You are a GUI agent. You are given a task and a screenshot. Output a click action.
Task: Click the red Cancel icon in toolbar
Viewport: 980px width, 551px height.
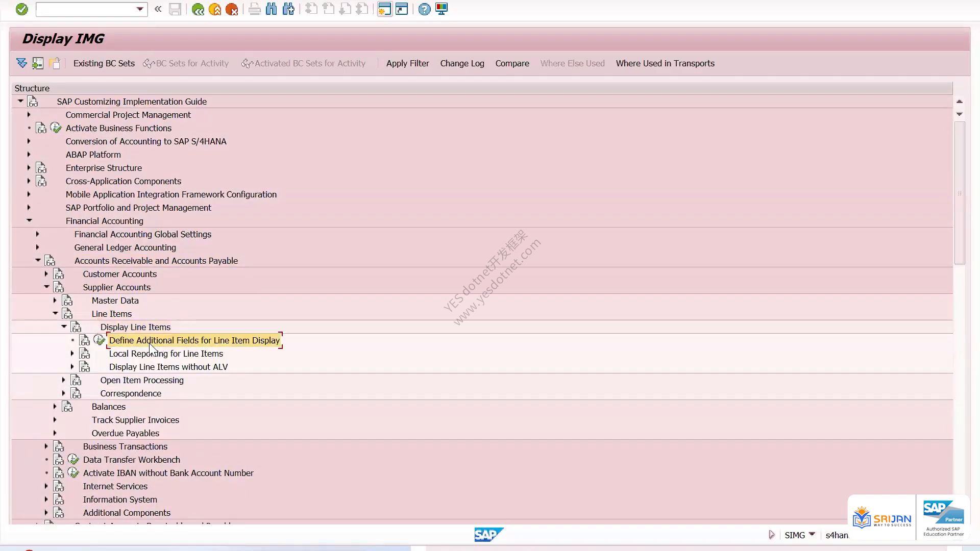coord(232,9)
